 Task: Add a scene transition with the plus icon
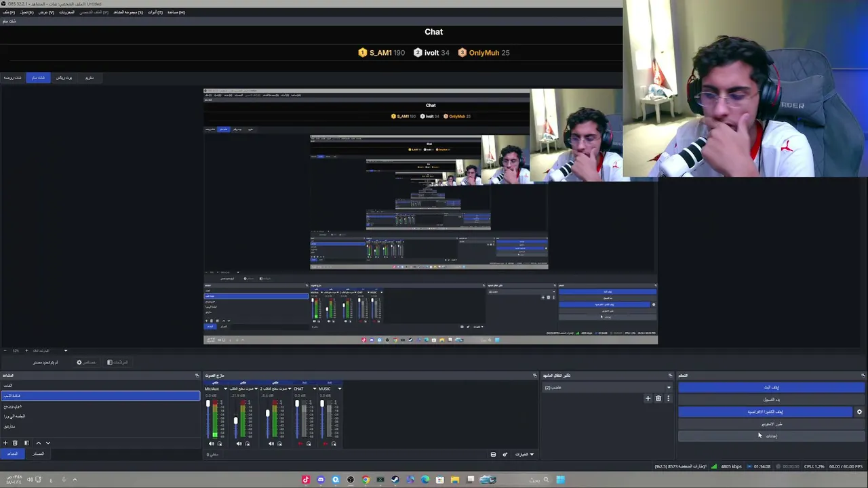pyautogui.click(x=648, y=399)
